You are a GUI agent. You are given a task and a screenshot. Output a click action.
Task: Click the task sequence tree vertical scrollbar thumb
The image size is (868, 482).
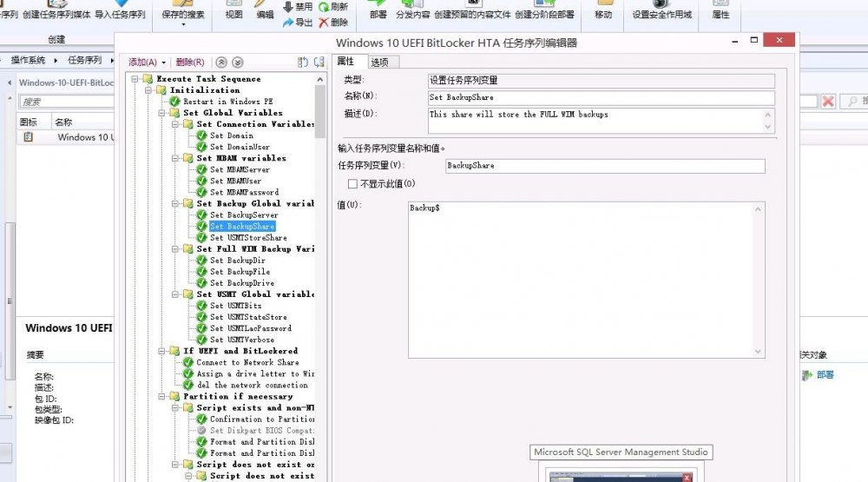320,112
